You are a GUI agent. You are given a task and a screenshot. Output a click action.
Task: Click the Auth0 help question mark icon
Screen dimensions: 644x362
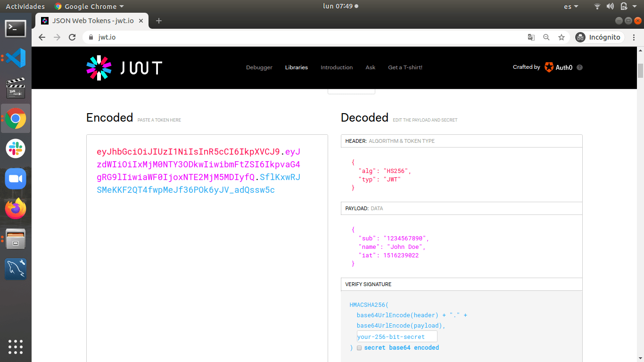[x=580, y=67]
